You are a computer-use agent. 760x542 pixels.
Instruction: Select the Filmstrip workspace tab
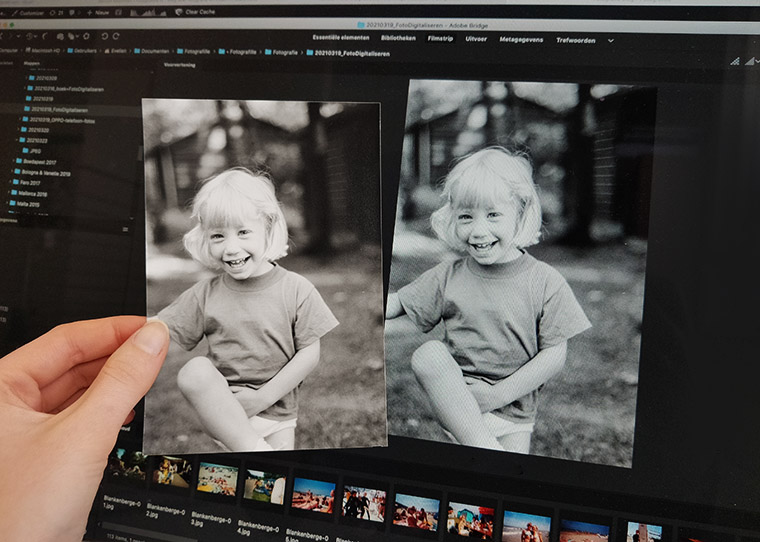[440, 38]
